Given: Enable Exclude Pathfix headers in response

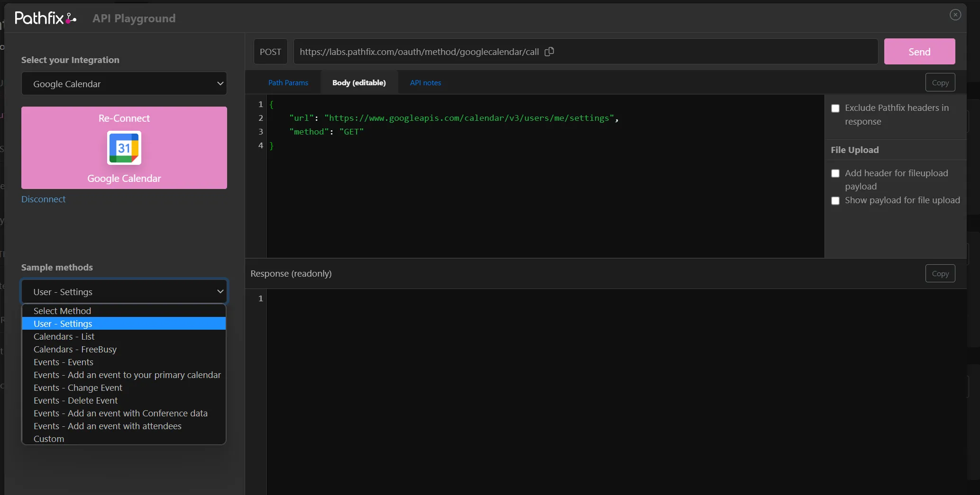Looking at the screenshot, I should pyautogui.click(x=835, y=108).
